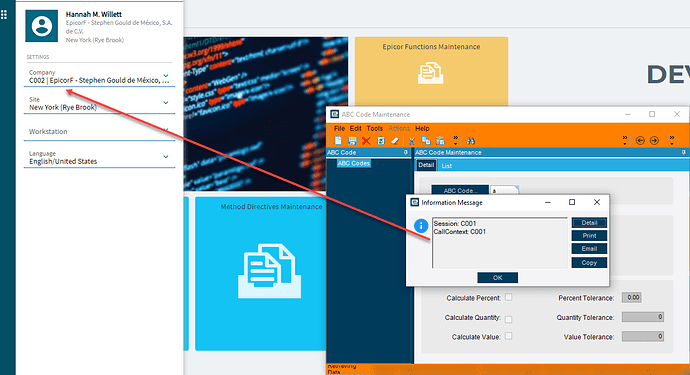Image resolution: width=690 pixels, height=375 pixels.
Task: Cut selection with the scissors icon
Action: [411, 141]
